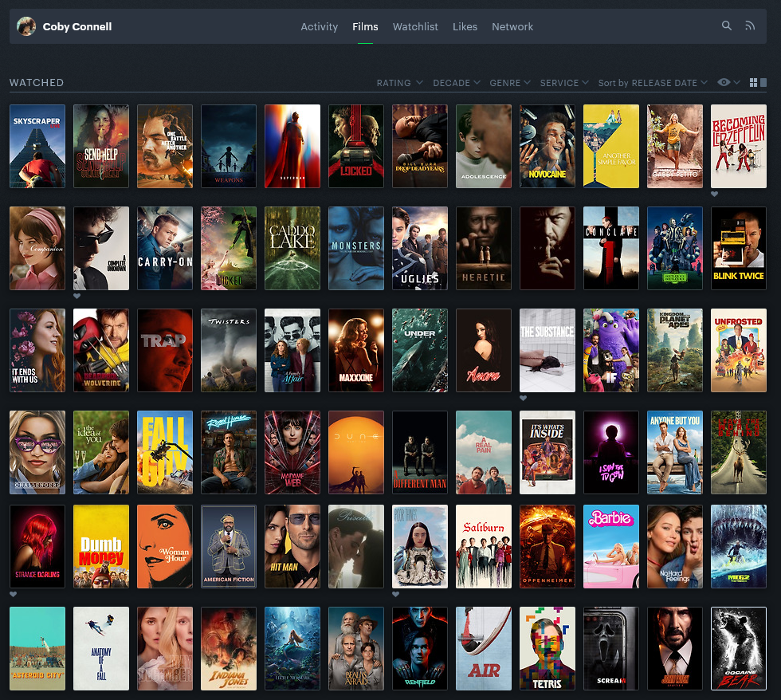Open the Likes tab
Image resolution: width=781 pixels, height=700 pixels.
point(465,26)
